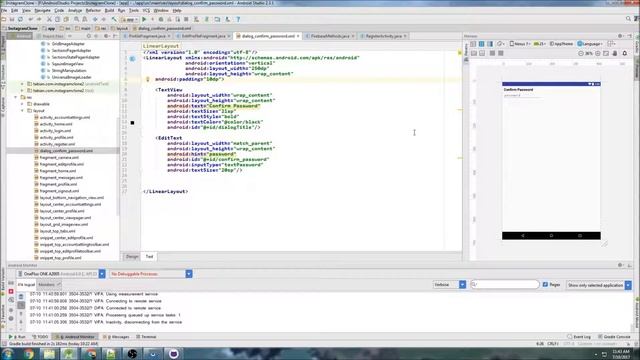Open the Messages tool window button
The height and width of the screenshot is (360, 640).
(116, 337)
